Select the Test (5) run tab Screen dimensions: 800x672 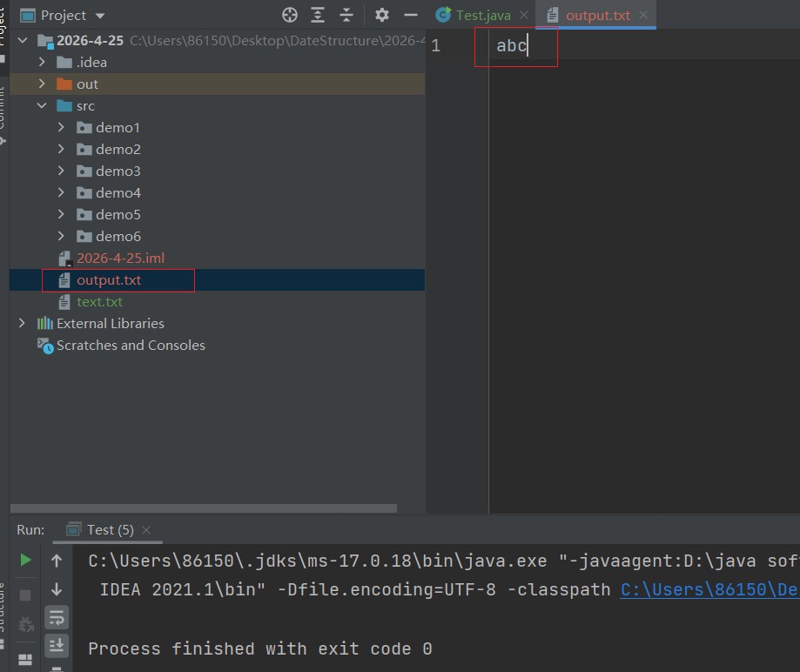[x=110, y=529]
